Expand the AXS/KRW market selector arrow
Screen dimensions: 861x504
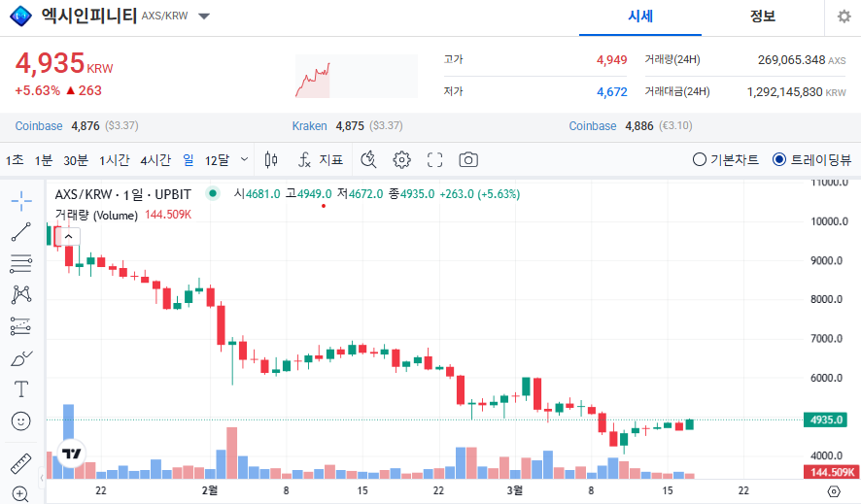[x=204, y=17]
